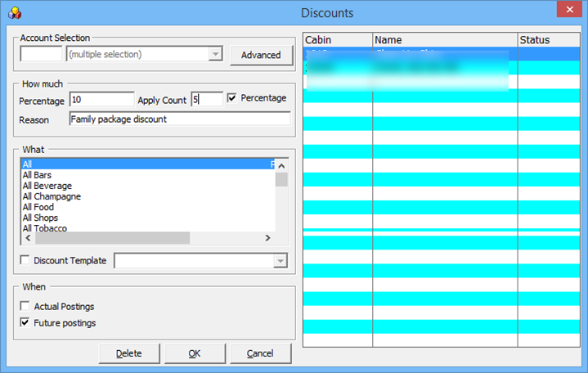
Task: Click the application icon in the title bar
Action: (15, 13)
